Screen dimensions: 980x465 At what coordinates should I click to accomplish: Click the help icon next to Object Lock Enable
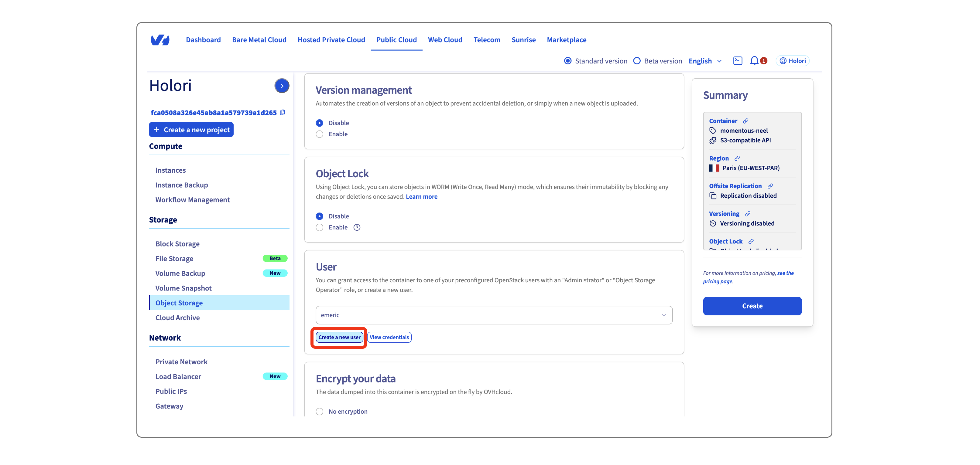357,227
